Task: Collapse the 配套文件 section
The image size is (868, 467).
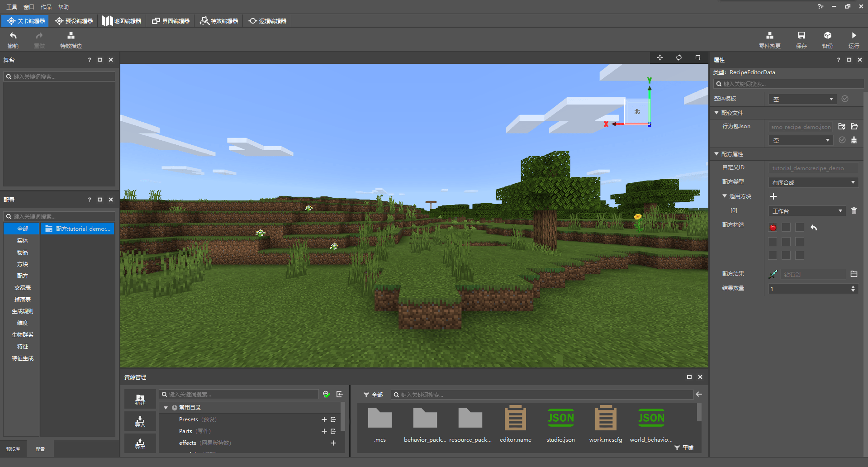Action: (x=716, y=113)
